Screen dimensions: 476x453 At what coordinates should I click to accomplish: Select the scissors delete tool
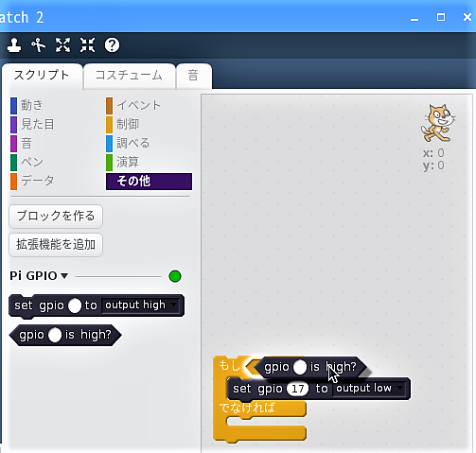(x=38, y=44)
